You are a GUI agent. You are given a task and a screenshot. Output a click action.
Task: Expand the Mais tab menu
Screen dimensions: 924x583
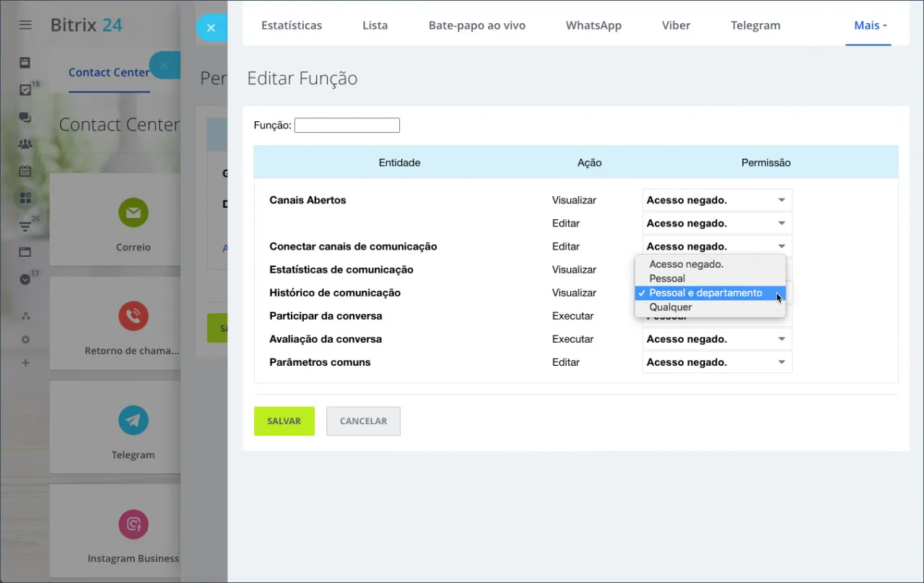pyautogui.click(x=870, y=25)
